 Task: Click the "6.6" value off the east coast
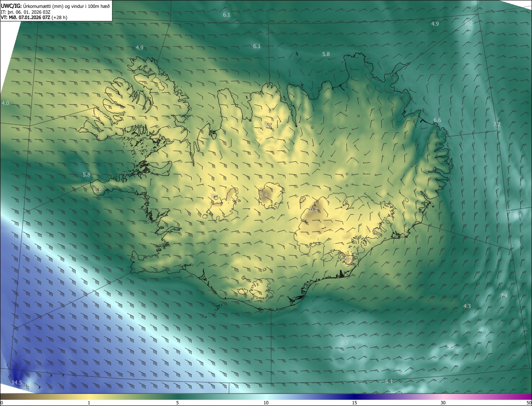(437, 120)
